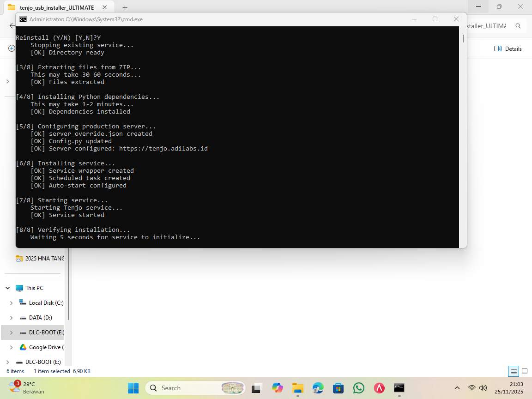The width and height of the screenshot is (532, 399).
Task: Open AnyDesk via the red taskbar icon
Action: [x=379, y=388]
